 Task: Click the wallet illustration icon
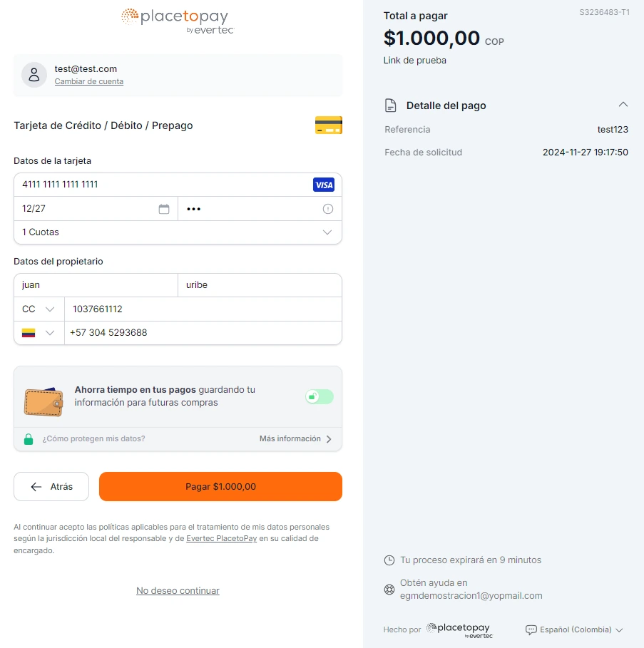coord(44,401)
